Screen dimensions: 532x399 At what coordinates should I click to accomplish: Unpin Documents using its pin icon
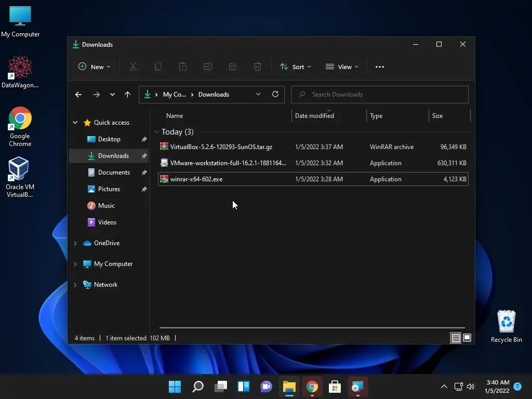point(144,172)
